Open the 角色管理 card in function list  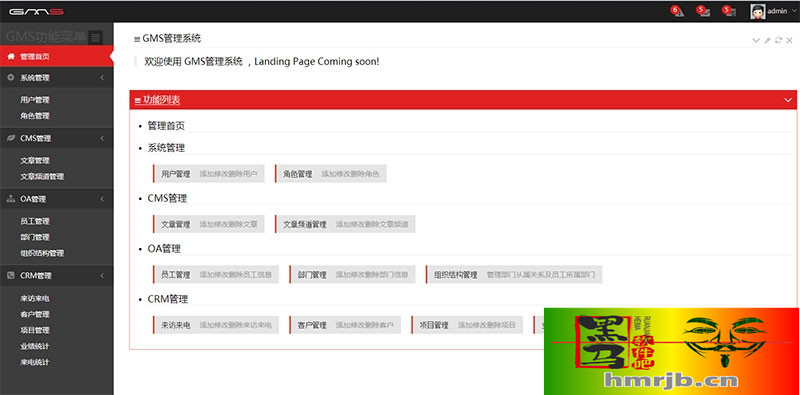pos(331,174)
